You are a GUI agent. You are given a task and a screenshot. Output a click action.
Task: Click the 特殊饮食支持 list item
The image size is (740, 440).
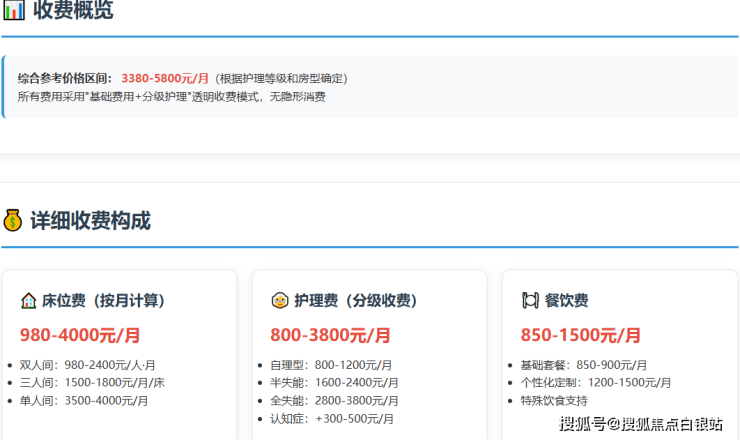tap(554, 400)
